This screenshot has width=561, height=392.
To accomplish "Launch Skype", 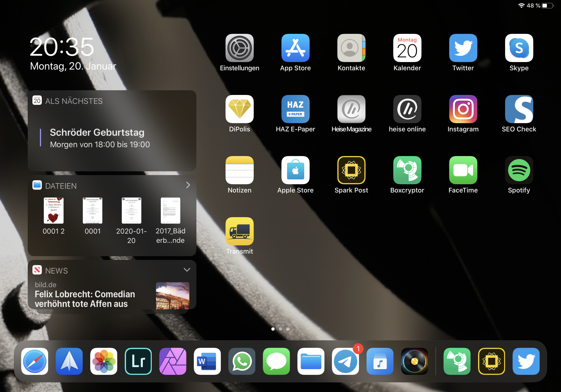I will (x=519, y=48).
